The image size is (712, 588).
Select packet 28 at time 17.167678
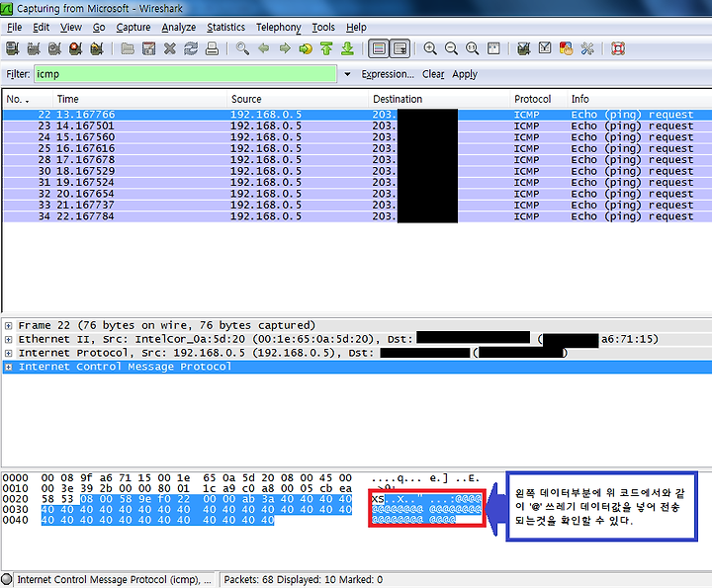(x=357, y=160)
